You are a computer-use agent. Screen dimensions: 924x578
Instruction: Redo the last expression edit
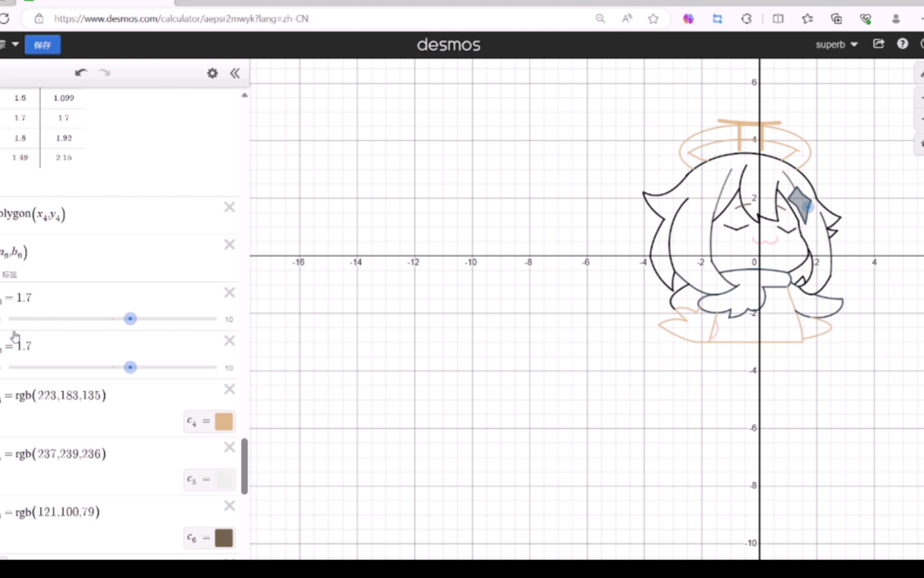point(105,73)
